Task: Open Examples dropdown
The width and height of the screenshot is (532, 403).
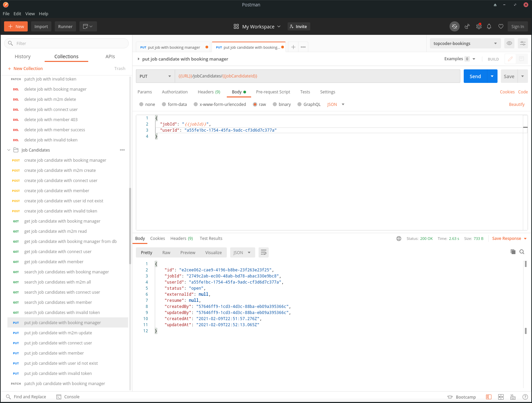Action: click(460, 59)
